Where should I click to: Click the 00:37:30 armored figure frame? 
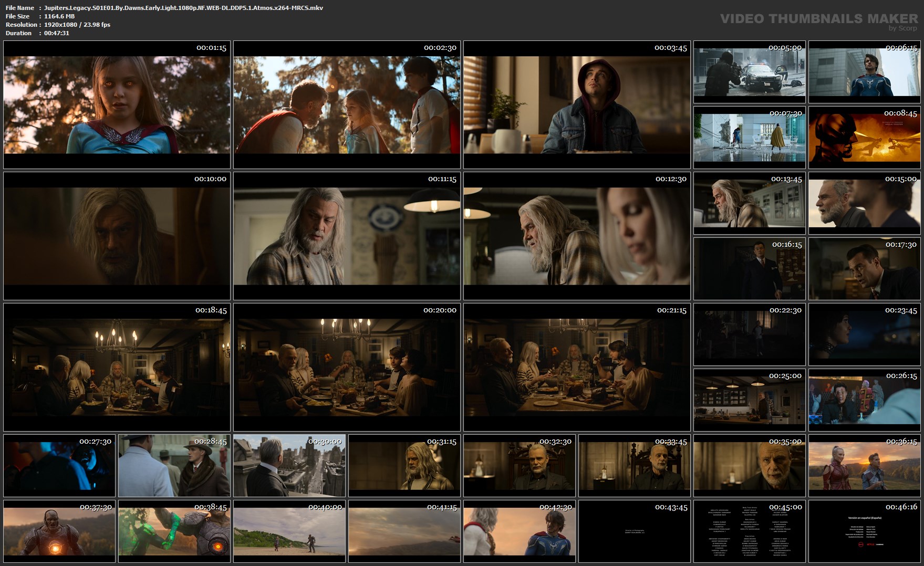point(59,531)
